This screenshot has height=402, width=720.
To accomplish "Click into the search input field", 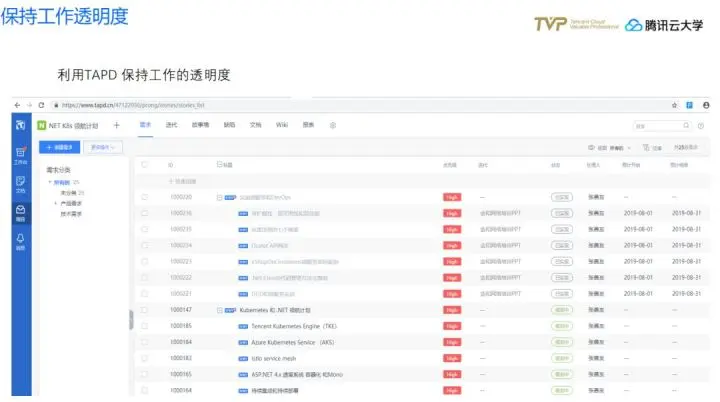I will click(658, 125).
